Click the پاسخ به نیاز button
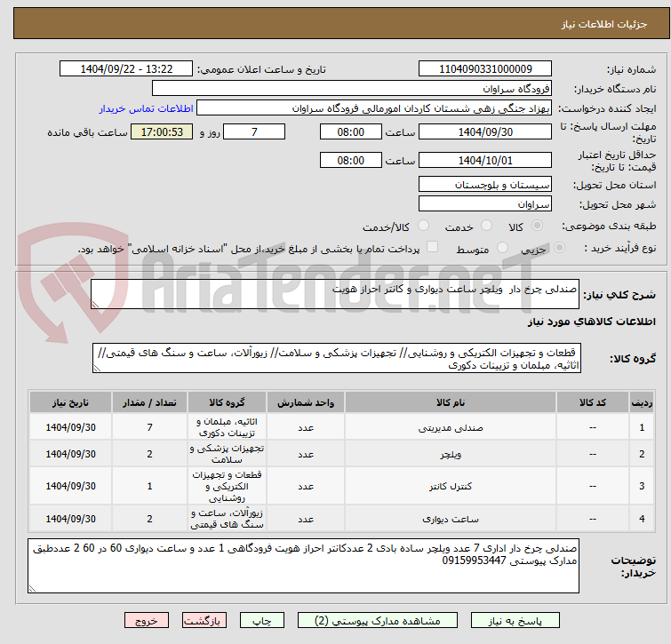Image resolution: width=671 pixels, height=644 pixels. 515,621
